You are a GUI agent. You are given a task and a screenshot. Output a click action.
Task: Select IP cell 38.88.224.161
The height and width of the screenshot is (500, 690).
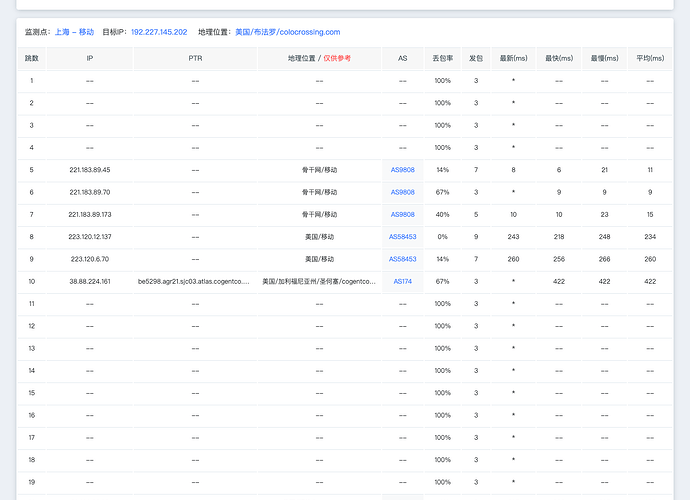pyautogui.click(x=90, y=282)
